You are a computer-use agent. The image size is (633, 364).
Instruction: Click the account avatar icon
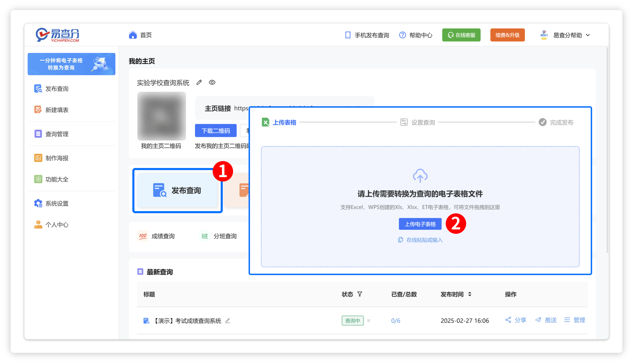544,35
